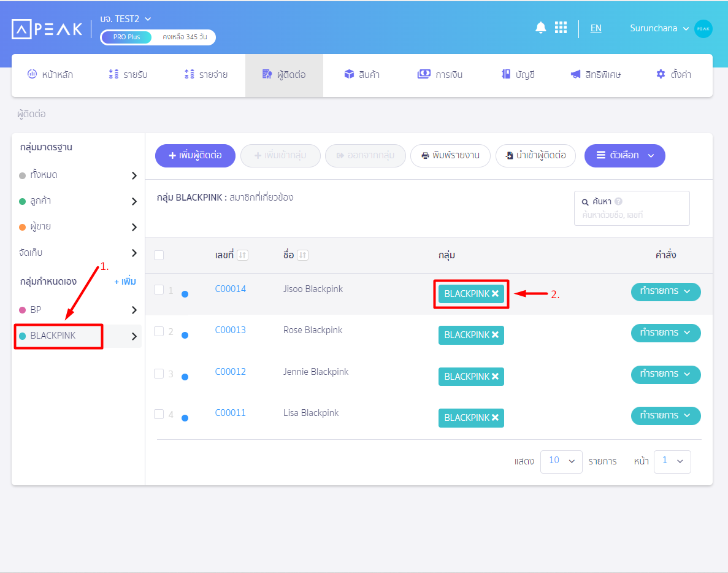Open the notifications bell
Image resolution: width=728 pixels, height=573 pixels.
point(540,28)
